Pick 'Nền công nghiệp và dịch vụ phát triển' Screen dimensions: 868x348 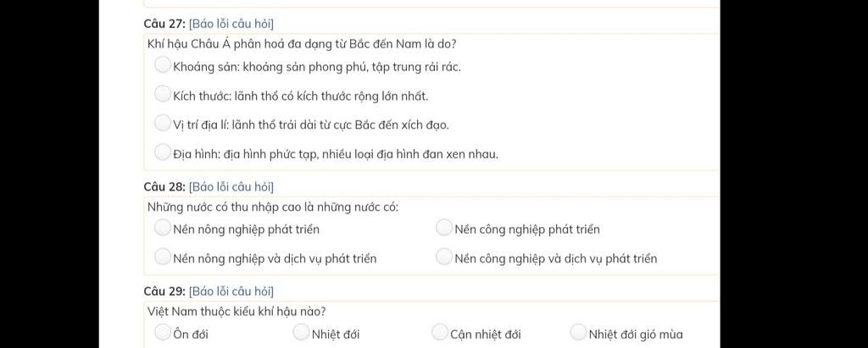point(444,257)
